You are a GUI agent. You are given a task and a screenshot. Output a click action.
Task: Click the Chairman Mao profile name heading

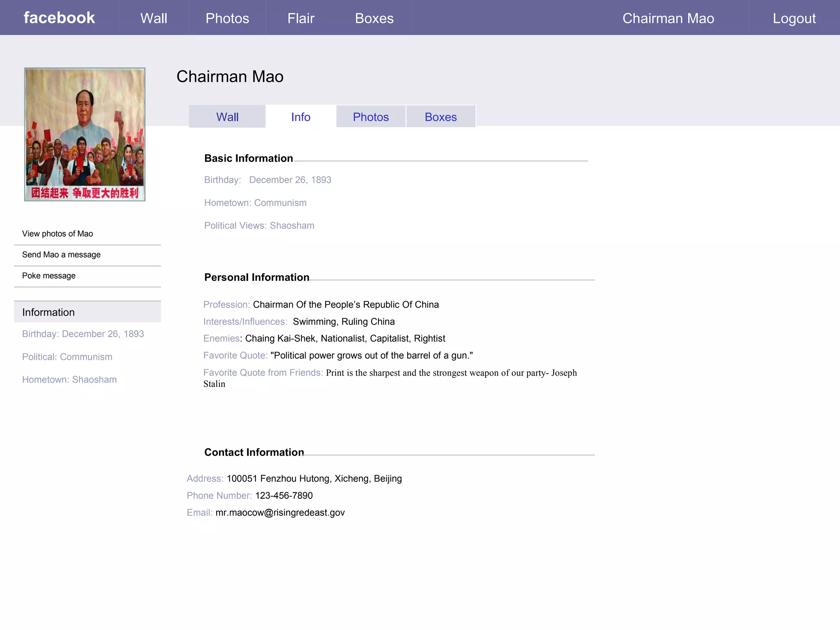pos(230,77)
